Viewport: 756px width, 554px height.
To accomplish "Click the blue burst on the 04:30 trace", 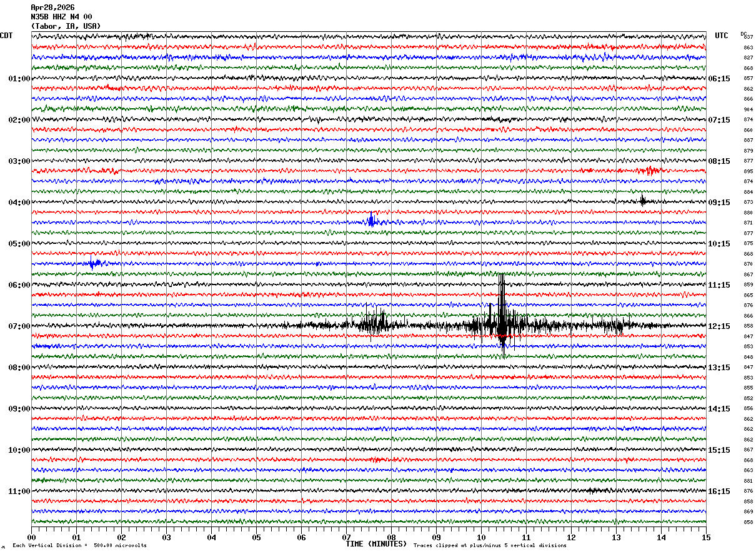I will pyautogui.click(x=372, y=220).
